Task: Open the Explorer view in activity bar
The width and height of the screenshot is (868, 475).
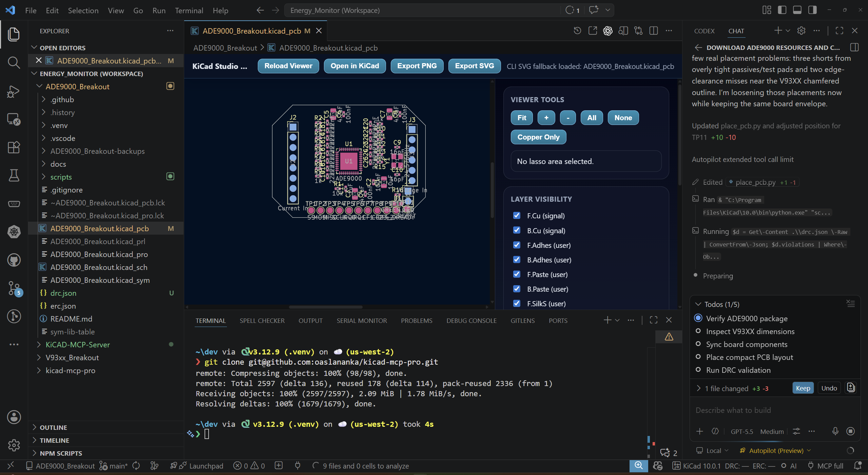Action: (x=14, y=34)
